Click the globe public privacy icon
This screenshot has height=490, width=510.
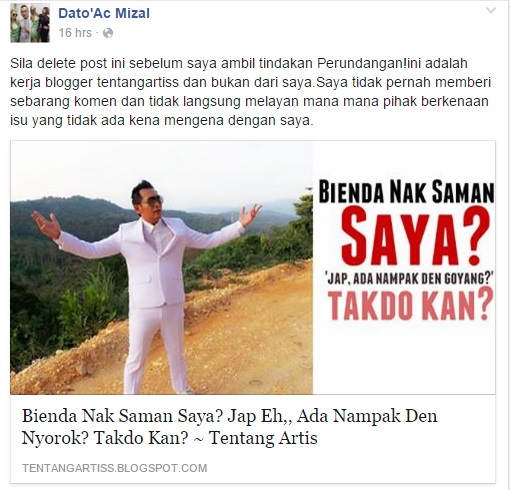[x=108, y=33]
